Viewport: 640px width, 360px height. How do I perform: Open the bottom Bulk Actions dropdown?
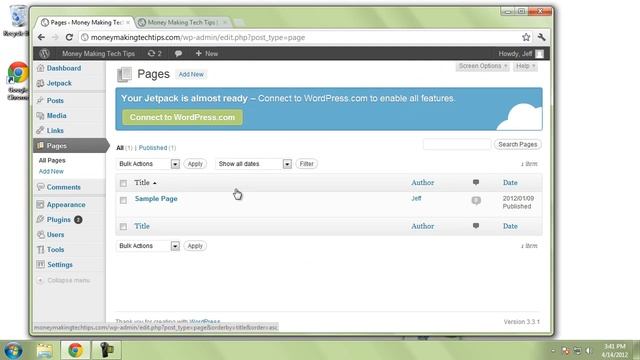tap(148, 246)
